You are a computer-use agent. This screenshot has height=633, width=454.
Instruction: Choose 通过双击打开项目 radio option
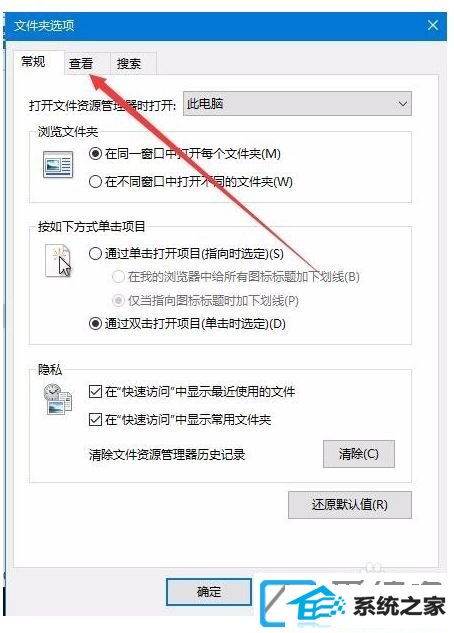pos(95,324)
